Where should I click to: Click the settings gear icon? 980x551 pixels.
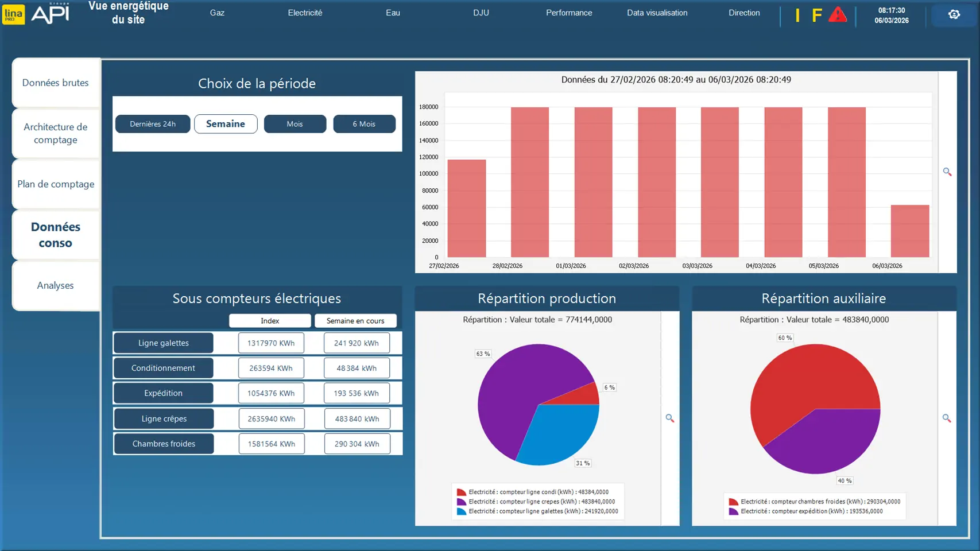point(954,14)
